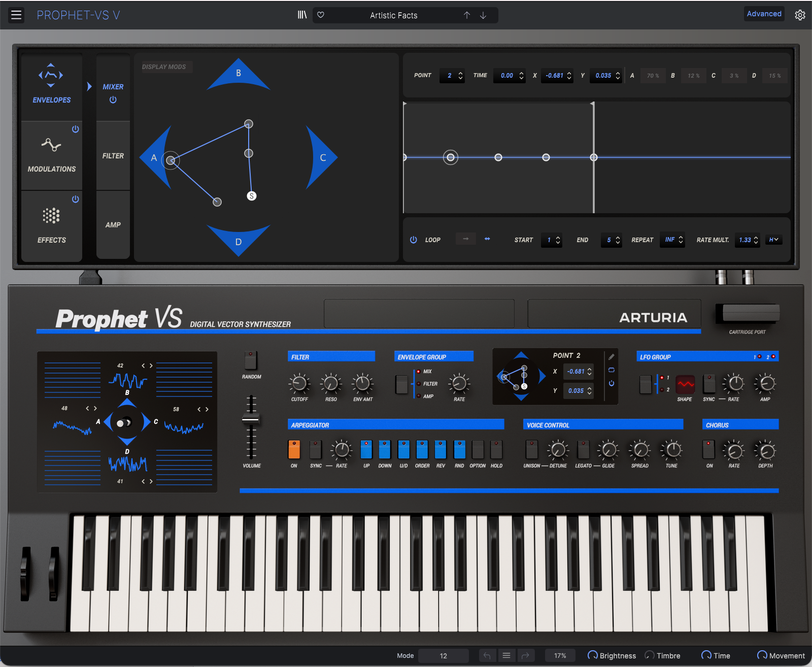812x667 pixels.
Task: Click the LFO Shape waveform button
Action: click(x=685, y=384)
